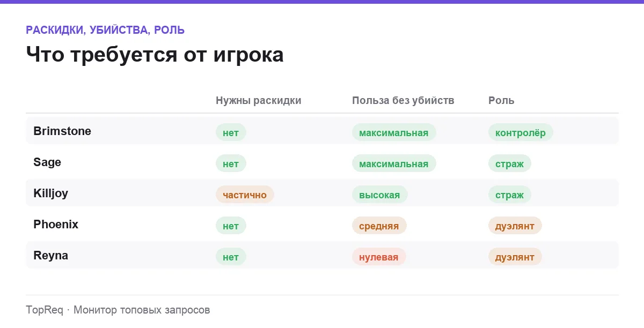
Task: Select the Brimstone row name
Action: pos(62,131)
